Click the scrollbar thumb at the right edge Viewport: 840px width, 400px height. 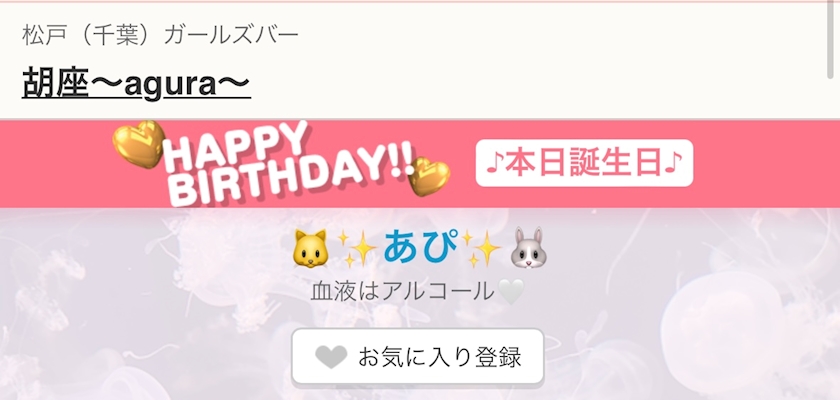pyautogui.click(x=831, y=41)
